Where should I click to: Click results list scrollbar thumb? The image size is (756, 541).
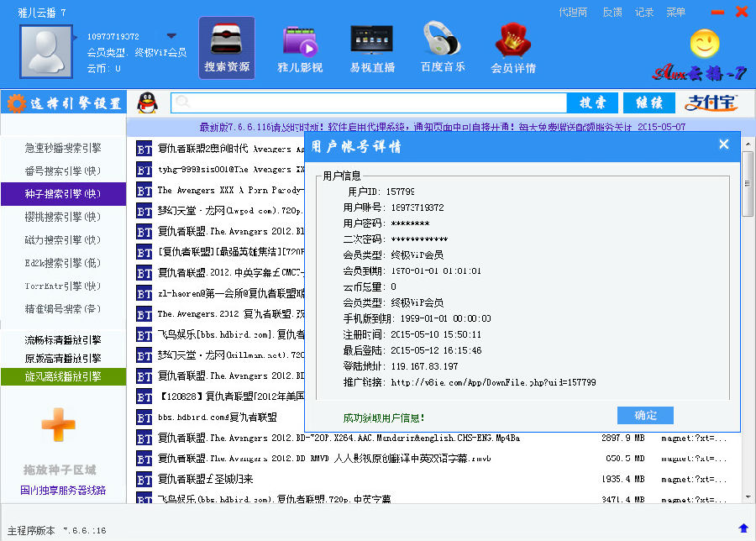coord(748,184)
